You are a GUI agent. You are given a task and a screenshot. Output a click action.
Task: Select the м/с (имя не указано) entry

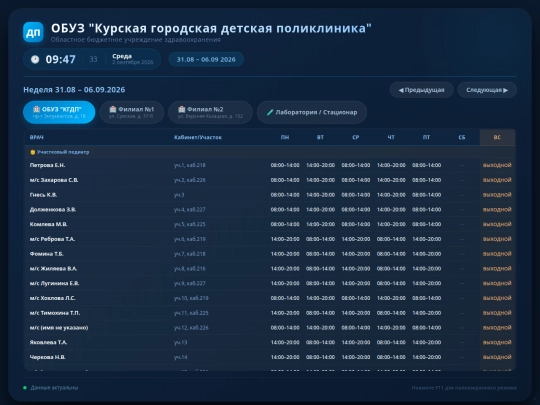[x=59, y=328]
